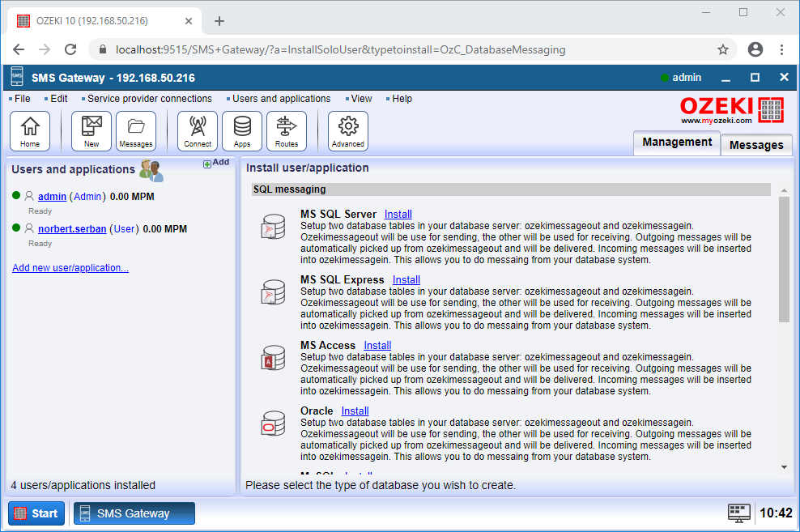Go back in browser history
This screenshot has height=532, width=800.
point(19,49)
